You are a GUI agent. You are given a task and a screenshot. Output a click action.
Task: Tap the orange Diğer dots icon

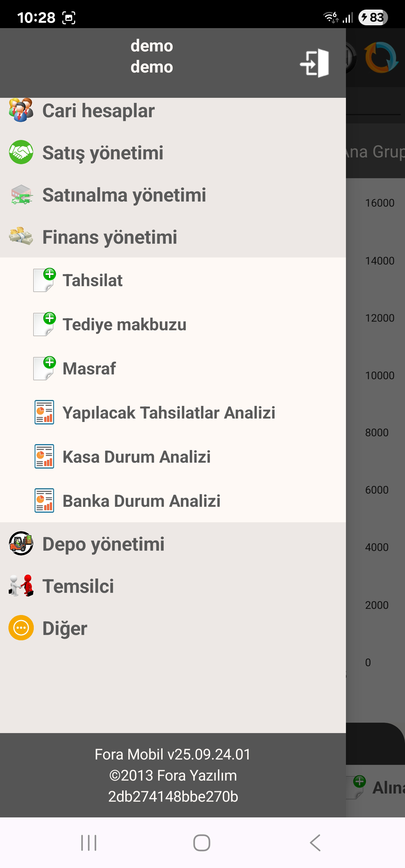(x=21, y=628)
